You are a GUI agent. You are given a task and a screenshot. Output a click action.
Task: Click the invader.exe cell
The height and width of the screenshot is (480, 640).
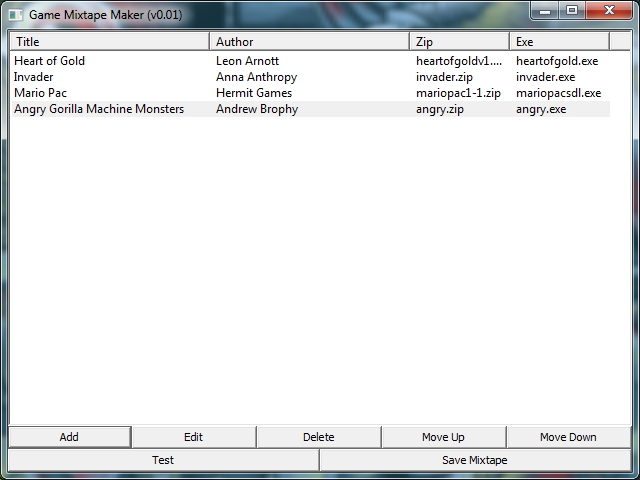tap(545, 77)
